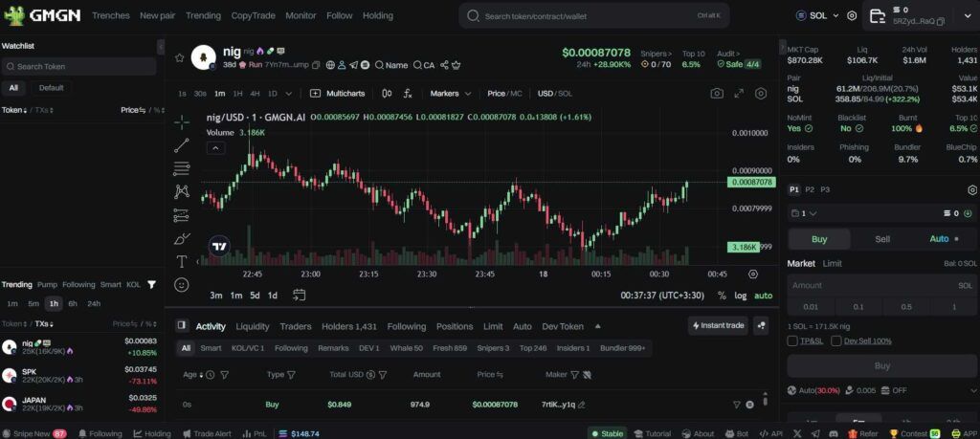The image size is (980, 439).
Task: Expand the Auto(30.0%) settings chevron
Action: pyautogui.click(x=972, y=390)
